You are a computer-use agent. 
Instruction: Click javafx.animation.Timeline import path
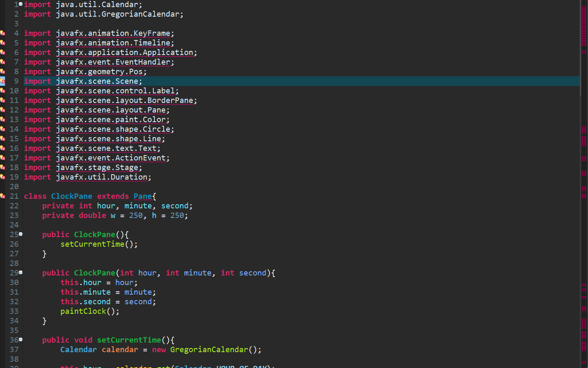click(x=113, y=43)
